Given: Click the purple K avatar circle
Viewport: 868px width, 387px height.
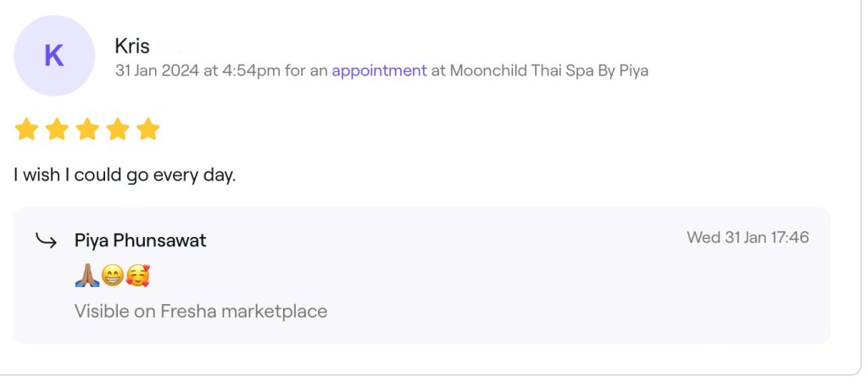Looking at the screenshot, I should (53, 56).
